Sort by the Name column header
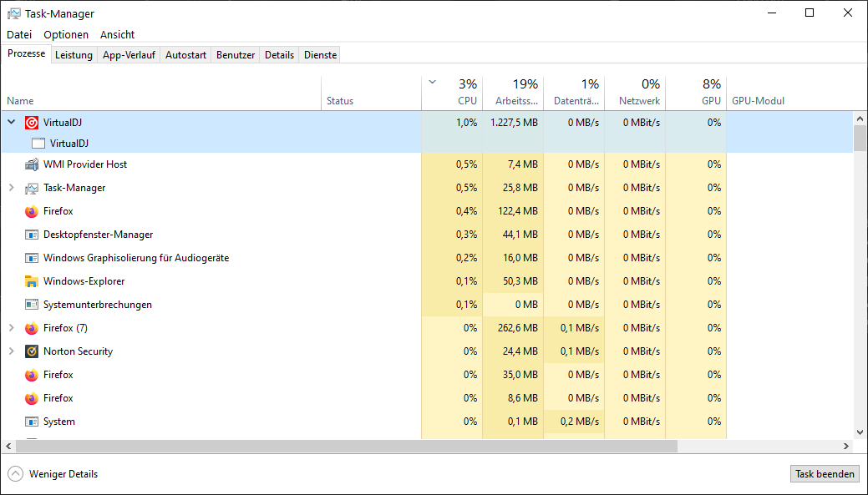The width and height of the screenshot is (868, 495). (x=160, y=93)
